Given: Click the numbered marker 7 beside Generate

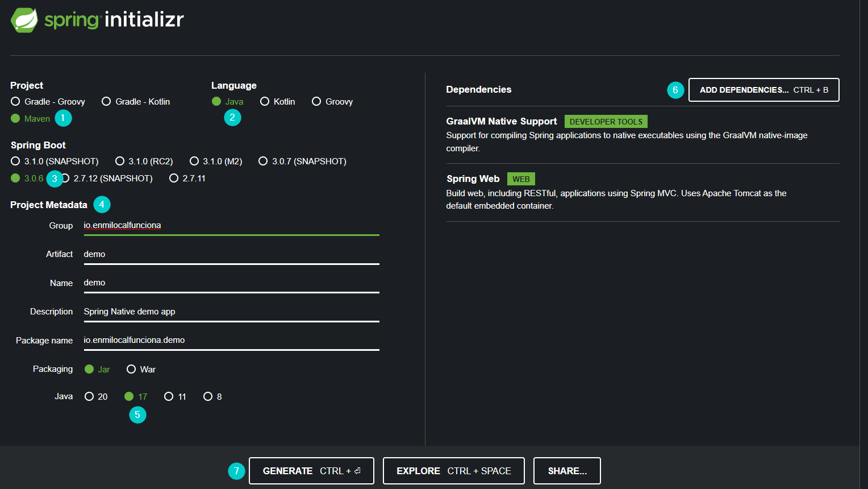Looking at the screenshot, I should pos(236,471).
